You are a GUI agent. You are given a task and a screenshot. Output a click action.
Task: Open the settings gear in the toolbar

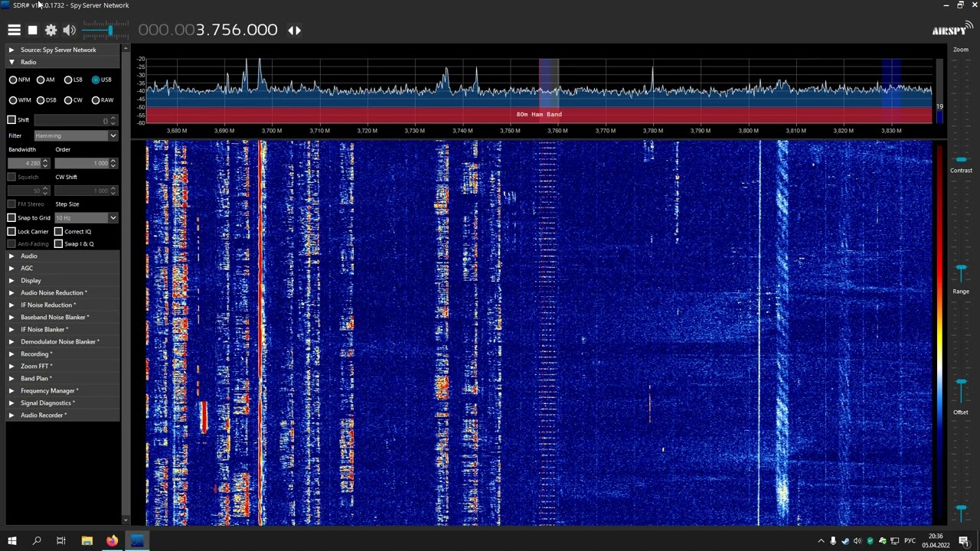tap(51, 30)
